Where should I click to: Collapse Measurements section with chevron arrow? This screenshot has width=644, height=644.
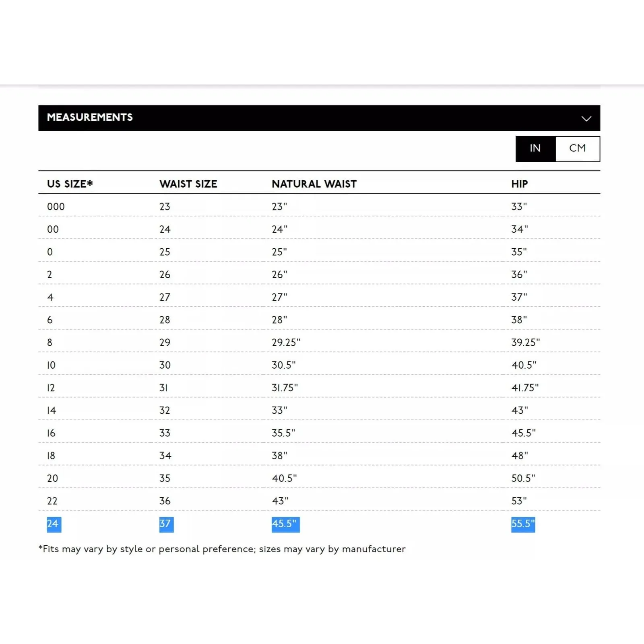[586, 118]
